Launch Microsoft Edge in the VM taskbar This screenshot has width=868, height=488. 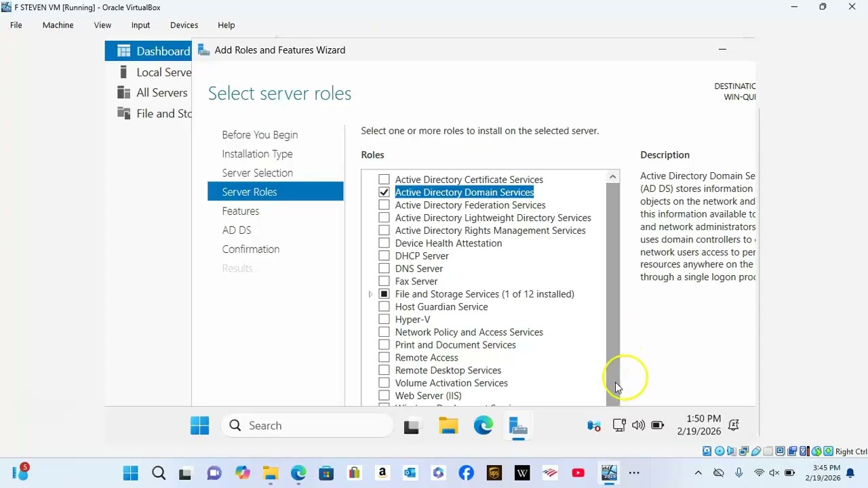484,426
